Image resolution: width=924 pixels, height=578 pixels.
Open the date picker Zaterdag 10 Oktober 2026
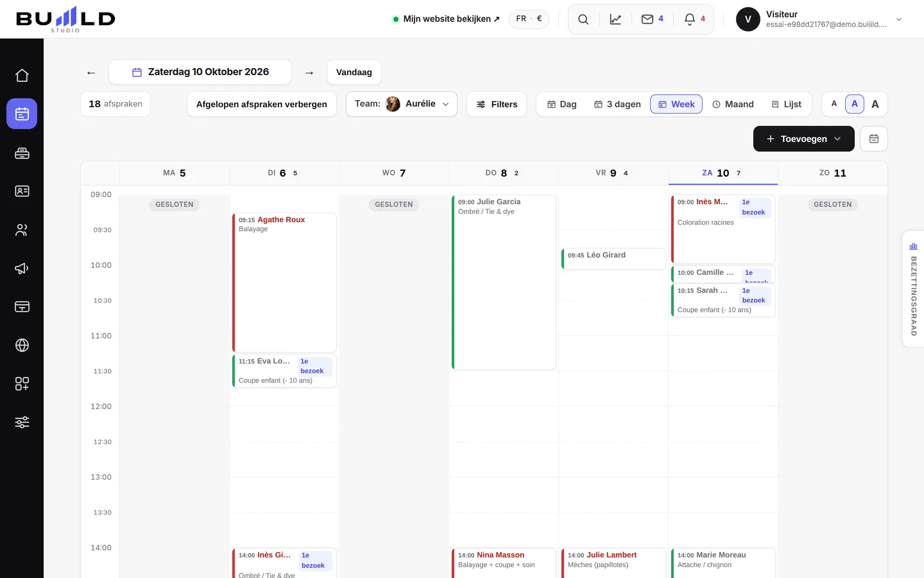point(200,72)
